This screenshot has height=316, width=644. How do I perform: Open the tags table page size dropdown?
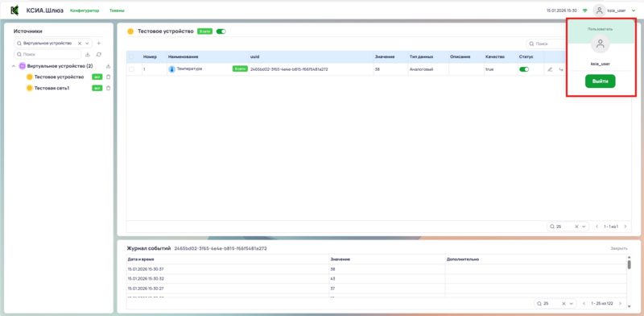(584, 227)
